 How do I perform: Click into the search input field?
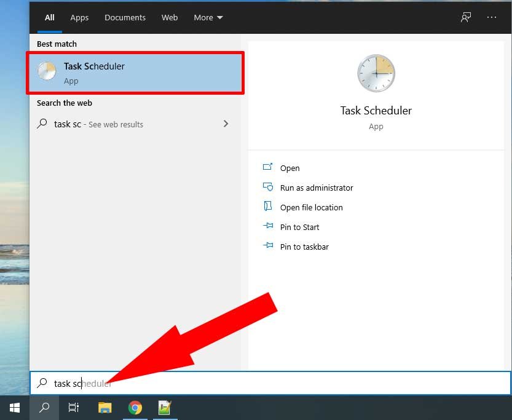coord(270,383)
